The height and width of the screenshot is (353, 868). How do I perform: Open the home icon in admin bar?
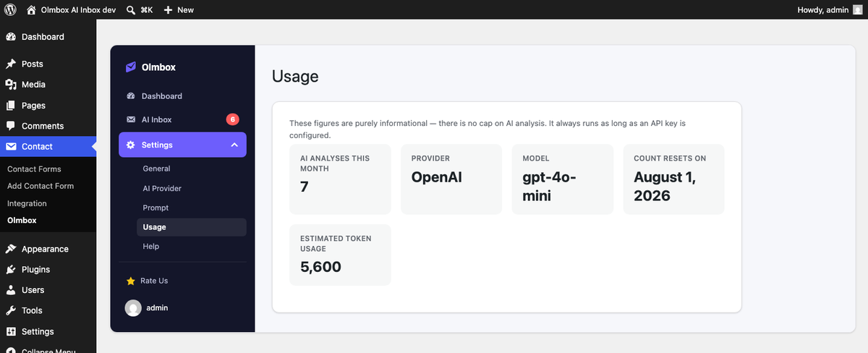31,10
